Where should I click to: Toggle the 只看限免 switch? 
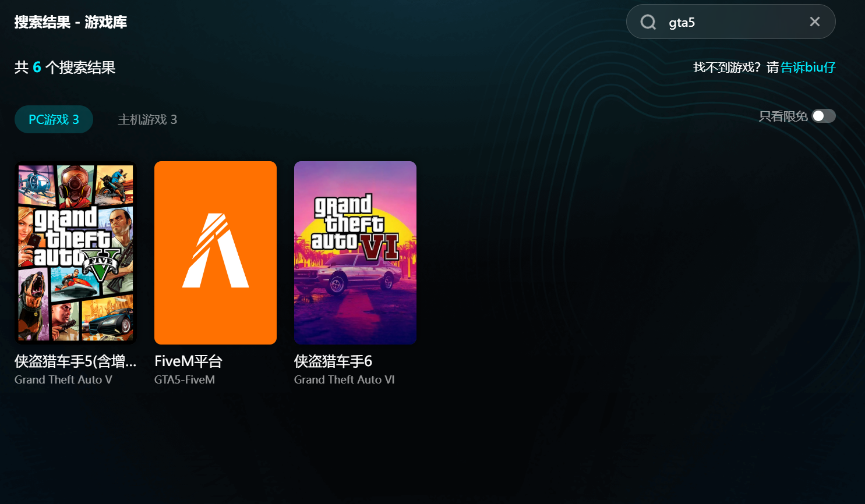coord(824,116)
